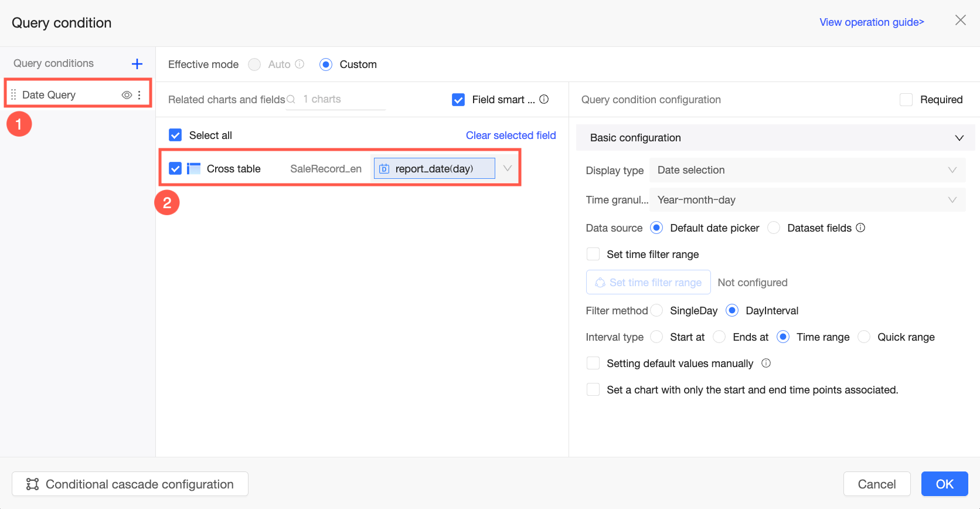Click the Conditional cascade configuration button

pyautogui.click(x=130, y=484)
